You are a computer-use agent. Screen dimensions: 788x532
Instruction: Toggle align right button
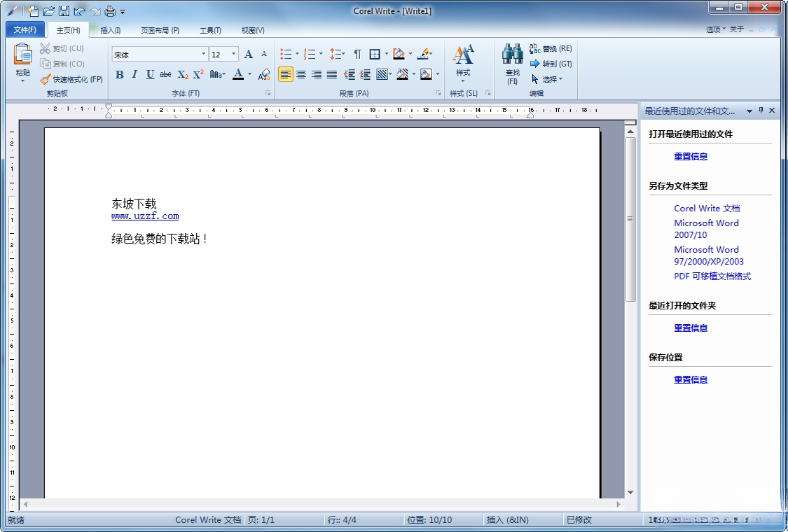317,75
